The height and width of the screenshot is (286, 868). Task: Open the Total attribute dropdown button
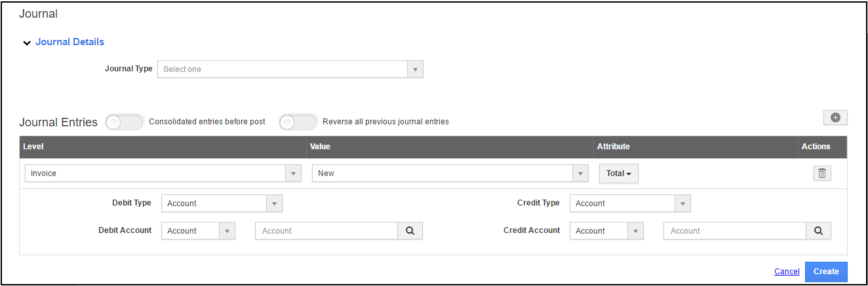618,173
